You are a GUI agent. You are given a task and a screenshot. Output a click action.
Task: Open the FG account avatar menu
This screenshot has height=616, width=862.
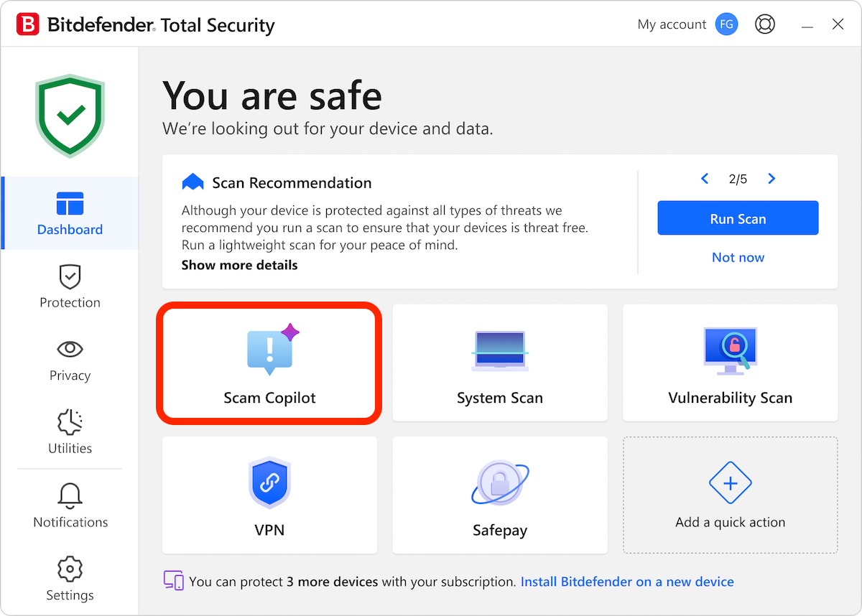[x=726, y=24]
